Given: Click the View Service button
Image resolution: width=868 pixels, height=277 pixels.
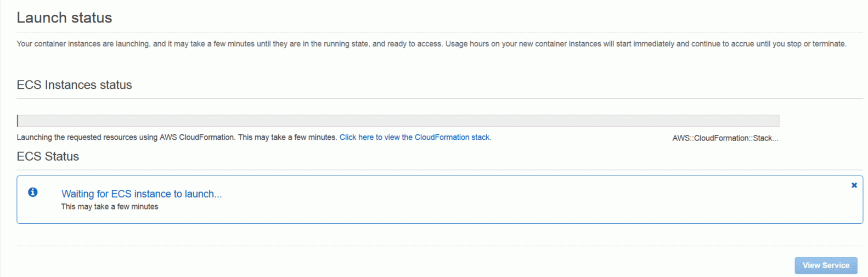Looking at the screenshot, I should coord(826,265).
